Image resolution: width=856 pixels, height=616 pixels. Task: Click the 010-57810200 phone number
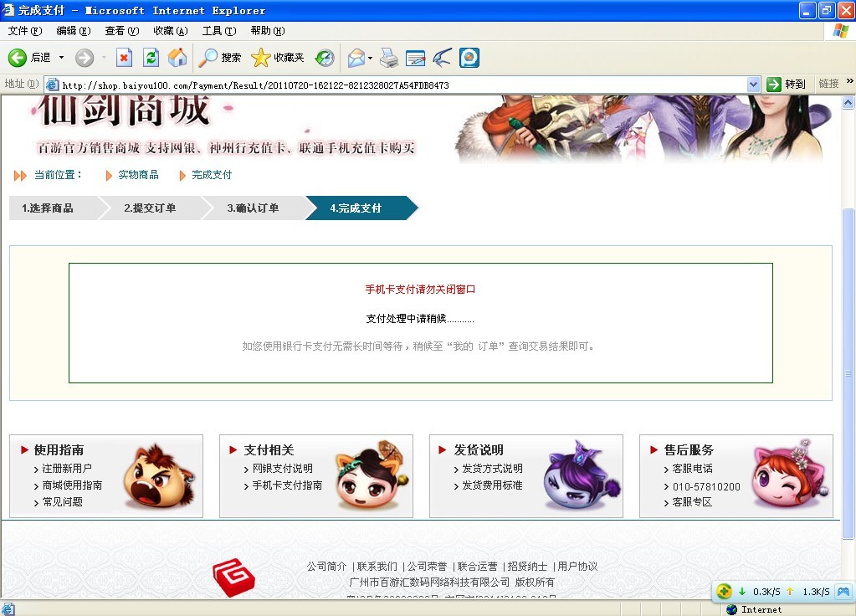[x=706, y=486]
